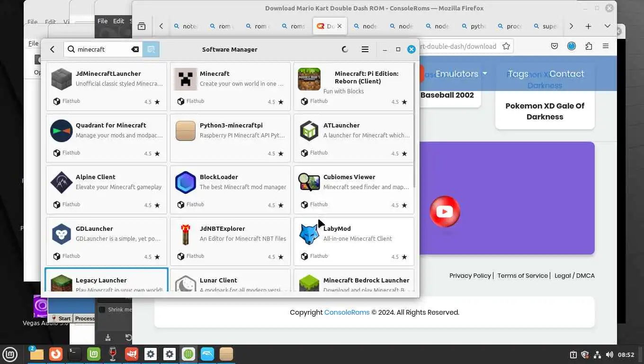Switch to the 'proc' search tab
This screenshot has height=364, width=644.
tap(510, 26)
